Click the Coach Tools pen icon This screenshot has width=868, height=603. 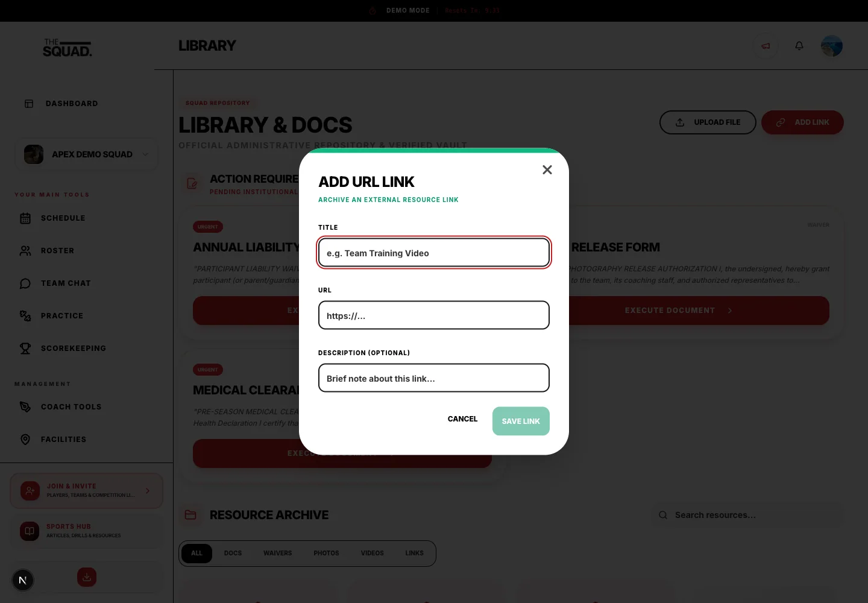[25, 407]
